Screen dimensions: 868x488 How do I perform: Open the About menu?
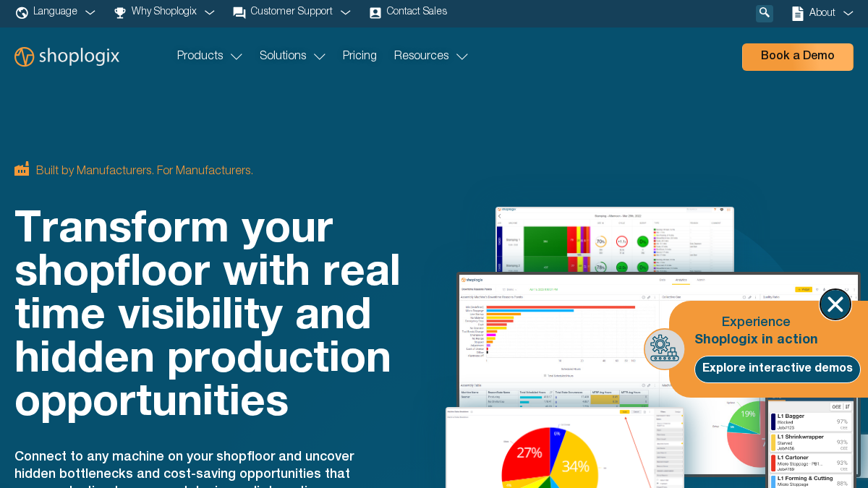822,12
